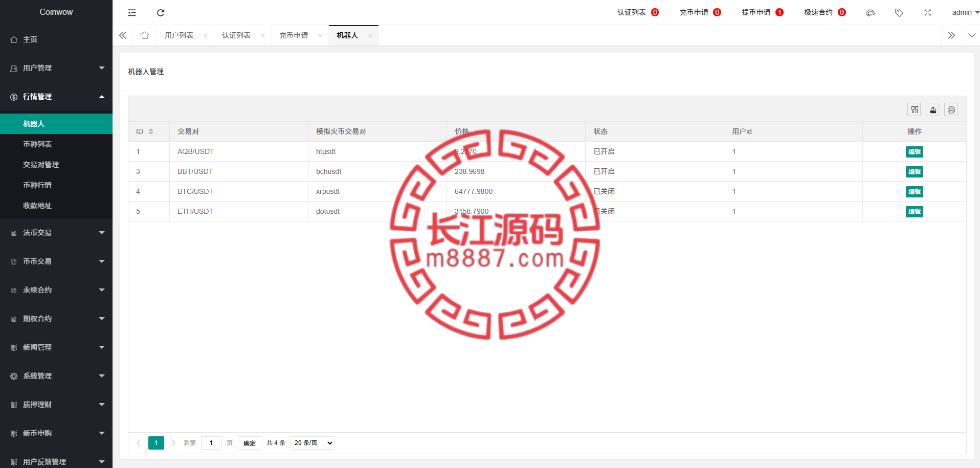This screenshot has width=980, height=468.
Task: Switch to the 用户列表 tab
Action: pos(179,35)
